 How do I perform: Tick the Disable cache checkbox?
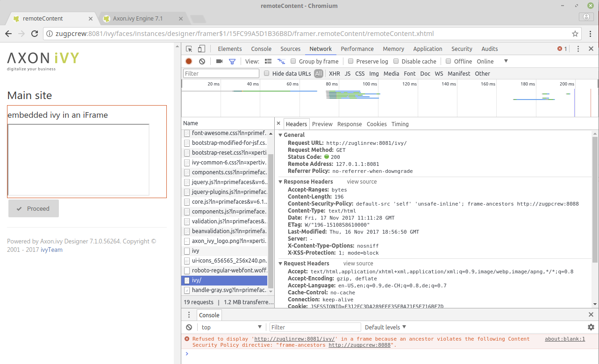(x=396, y=61)
